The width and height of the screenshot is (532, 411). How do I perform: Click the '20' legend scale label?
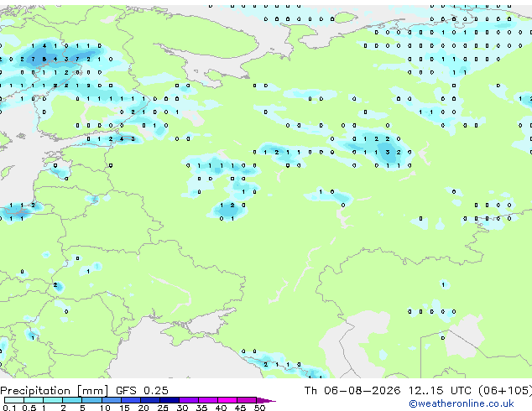tap(143, 408)
